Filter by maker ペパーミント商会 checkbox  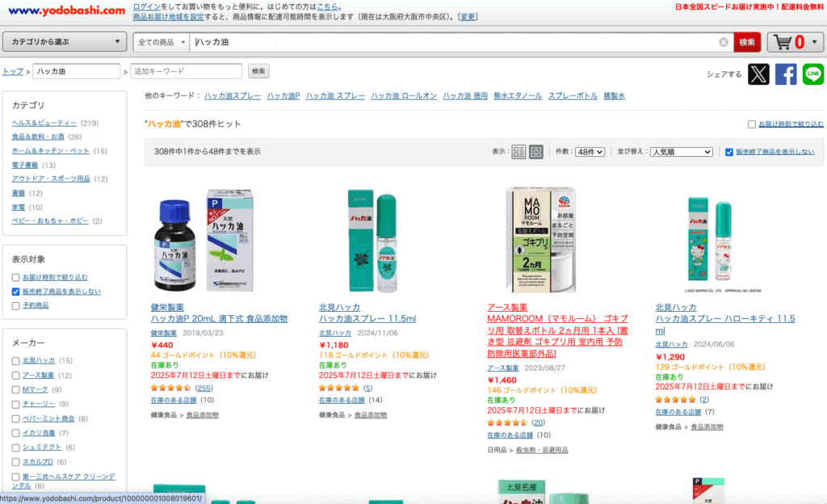pos(16,419)
